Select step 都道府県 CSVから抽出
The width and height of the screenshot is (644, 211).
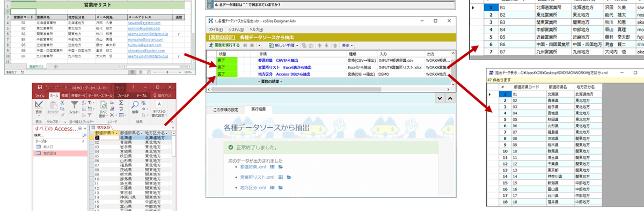pos(279,60)
